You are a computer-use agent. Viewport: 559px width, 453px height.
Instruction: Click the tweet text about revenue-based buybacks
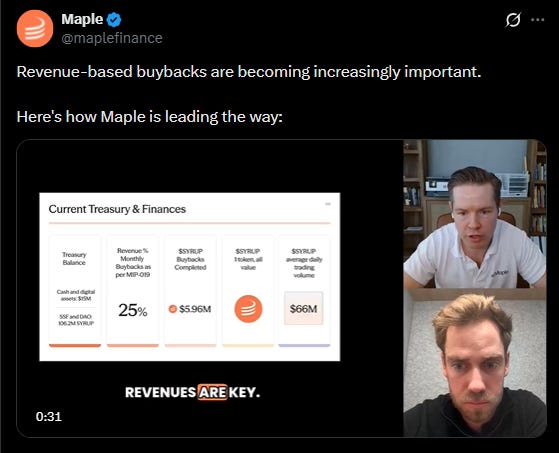[x=249, y=94]
